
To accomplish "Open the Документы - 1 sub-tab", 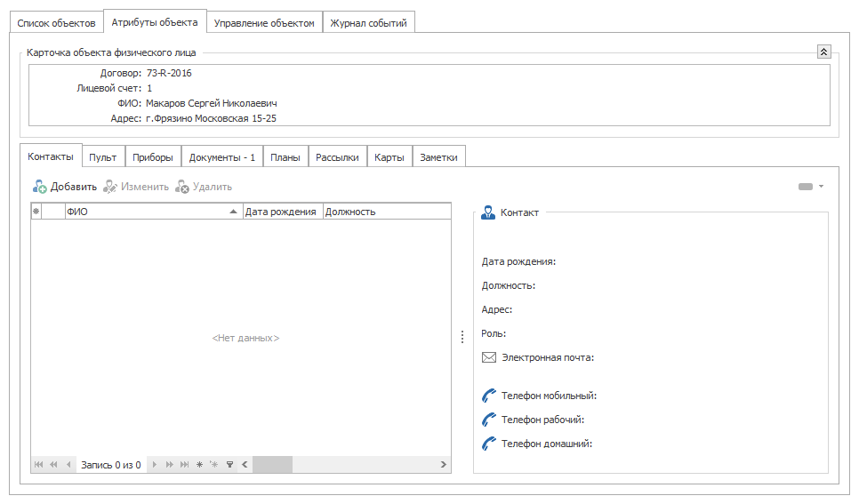I will 222,157.
